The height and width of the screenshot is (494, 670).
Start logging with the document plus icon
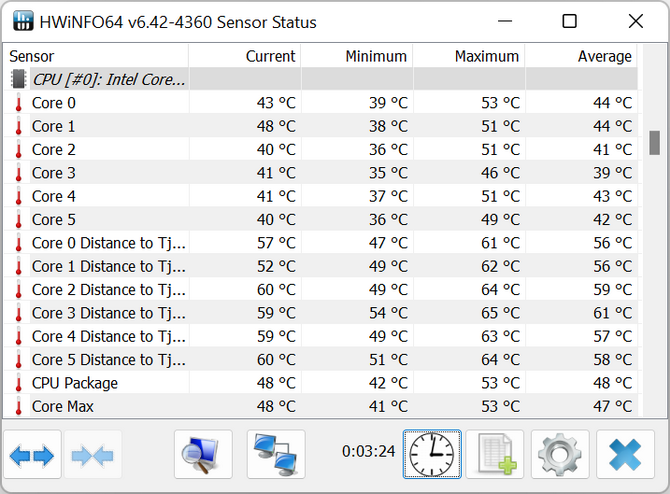[496, 455]
